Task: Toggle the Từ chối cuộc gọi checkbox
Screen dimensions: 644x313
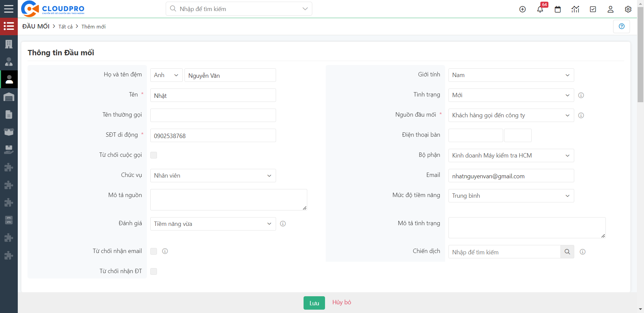Action: click(x=154, y=155)
